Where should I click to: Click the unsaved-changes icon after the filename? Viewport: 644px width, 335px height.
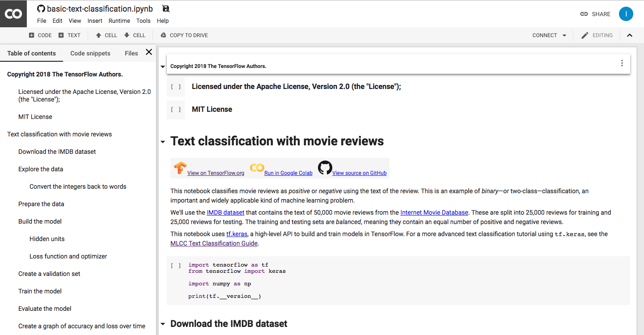[x=166, y=8]
